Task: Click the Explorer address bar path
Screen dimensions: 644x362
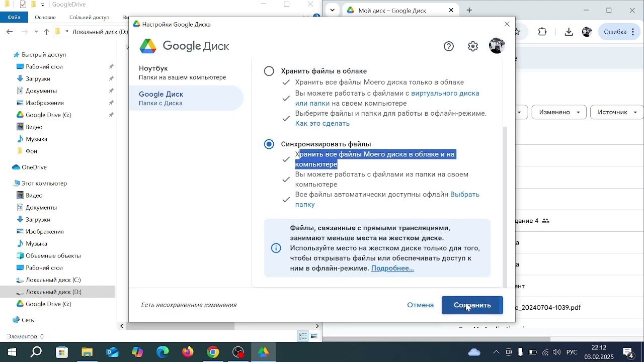Action: pyautogui.click(x=91, y=32)
